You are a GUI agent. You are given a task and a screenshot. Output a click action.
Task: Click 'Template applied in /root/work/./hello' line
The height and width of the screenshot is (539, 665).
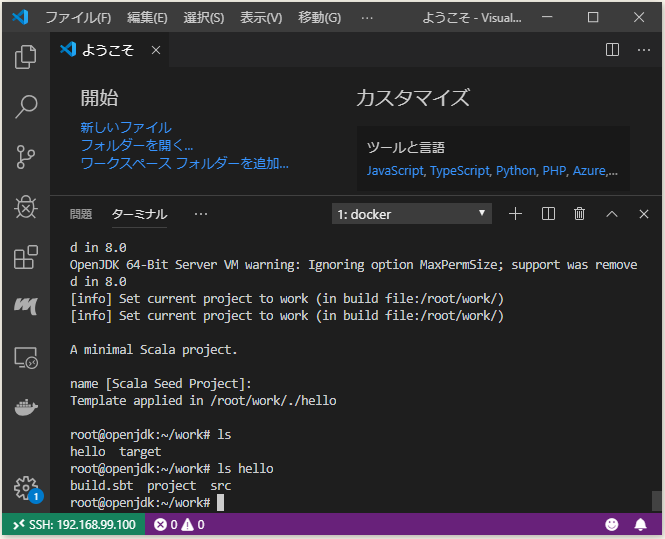(x=203, y=401)
